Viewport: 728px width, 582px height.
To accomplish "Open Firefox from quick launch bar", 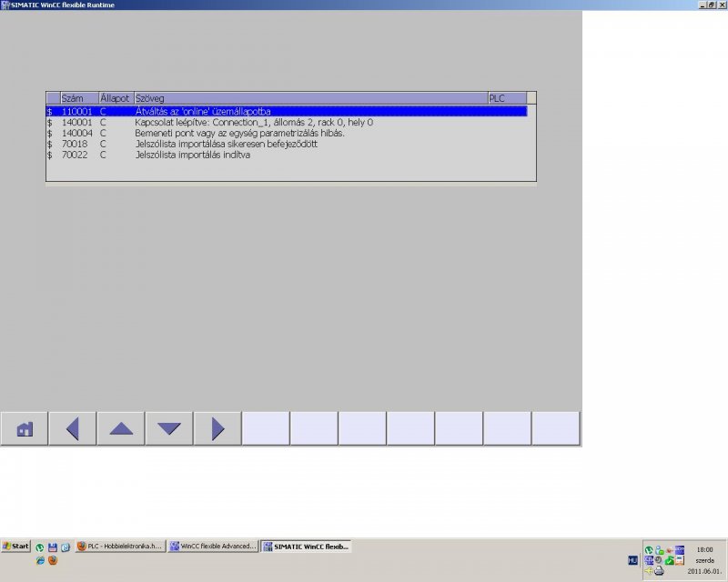I will tap(53, 560).
